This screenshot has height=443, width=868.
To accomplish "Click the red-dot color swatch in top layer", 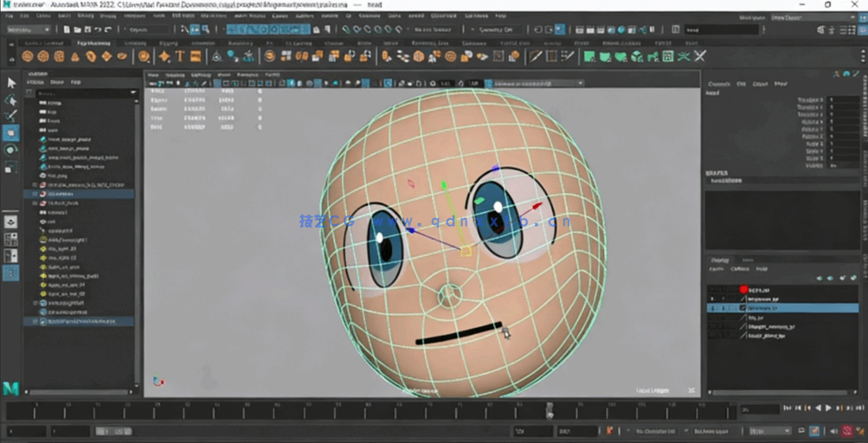I will (x=743, y=289).
